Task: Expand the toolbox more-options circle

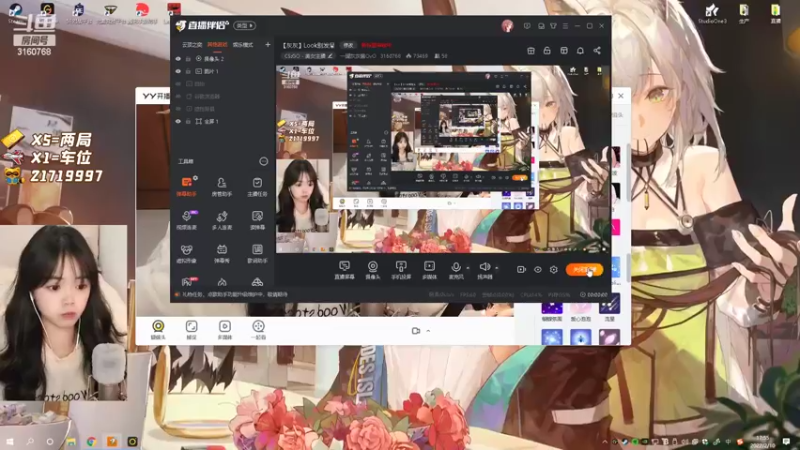Action: click(263, 161)
